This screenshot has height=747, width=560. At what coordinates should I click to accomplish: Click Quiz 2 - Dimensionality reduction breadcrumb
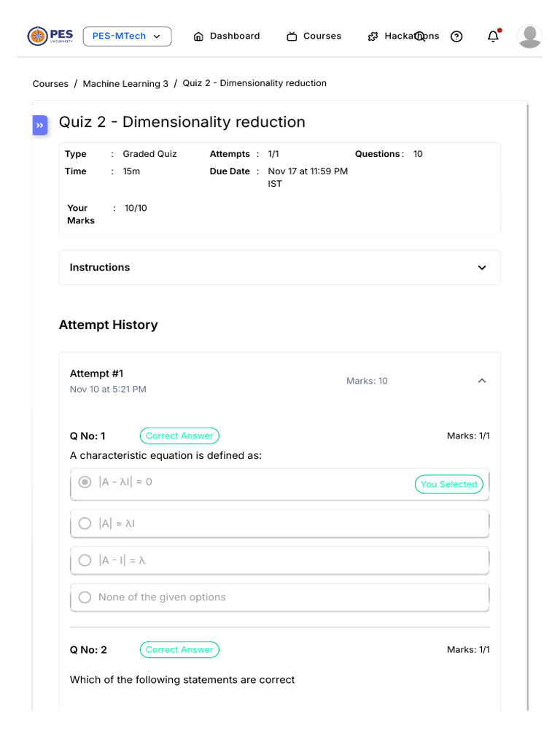pos(254,83)
